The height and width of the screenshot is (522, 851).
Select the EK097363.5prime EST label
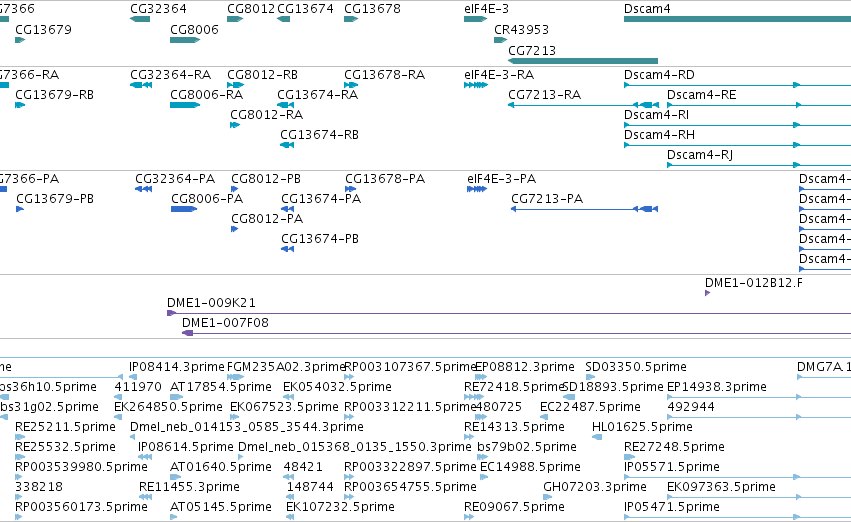point(721,487)
